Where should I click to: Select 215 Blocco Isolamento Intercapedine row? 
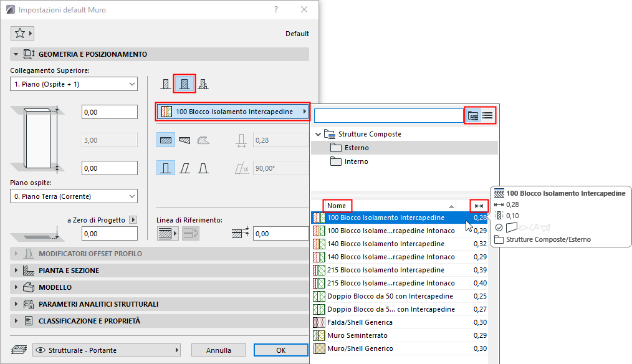click(x=400, y=270)
